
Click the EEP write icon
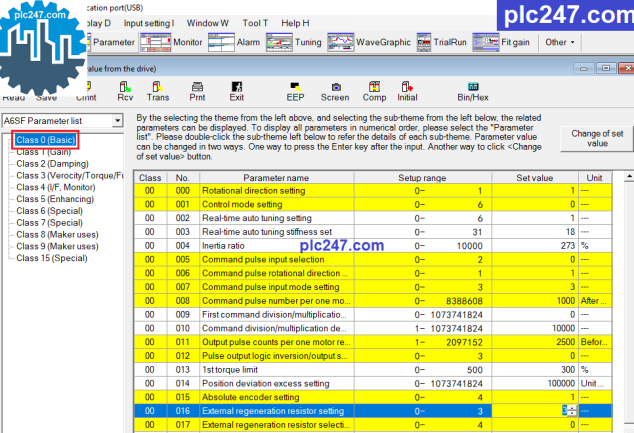(x=295, y=91)
